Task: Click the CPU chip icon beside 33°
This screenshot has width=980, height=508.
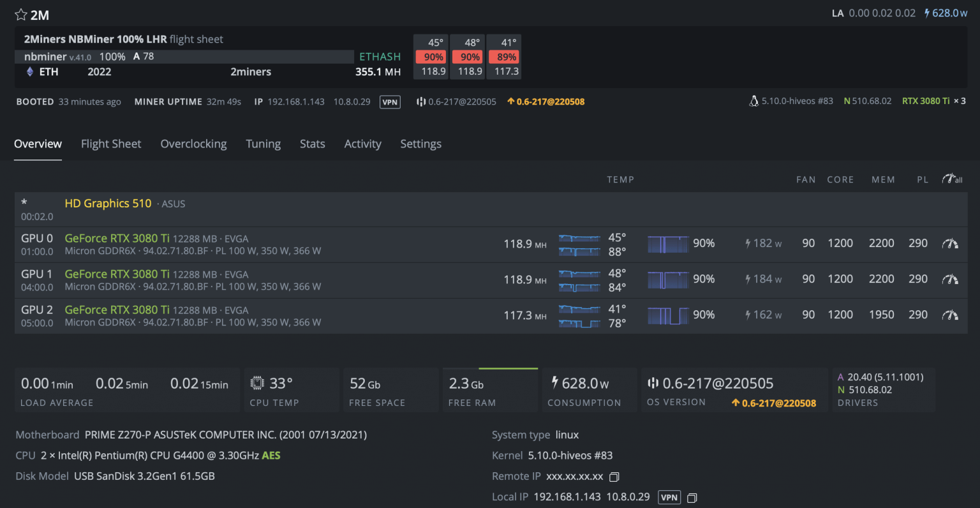Action: [x=257, y=382]
